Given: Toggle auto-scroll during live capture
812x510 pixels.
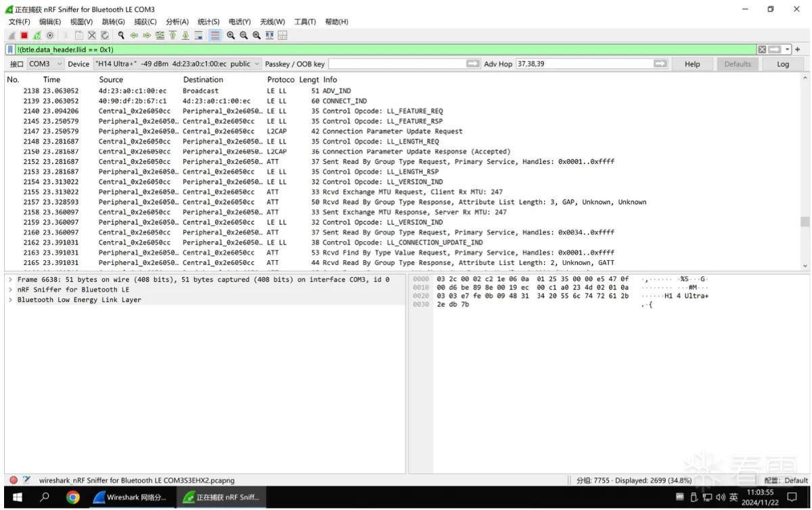Looking at the screenshot, I should coord(198,35).
